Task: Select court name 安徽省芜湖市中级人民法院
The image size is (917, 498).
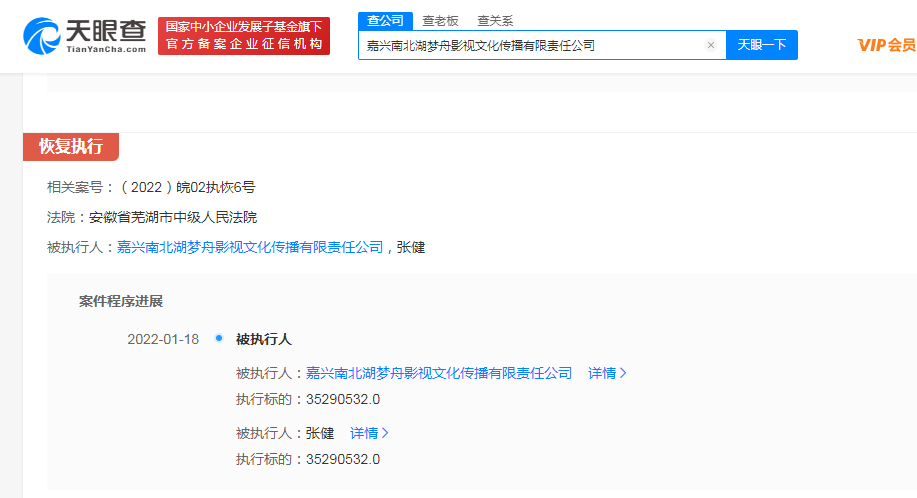Action: point(173,217)
